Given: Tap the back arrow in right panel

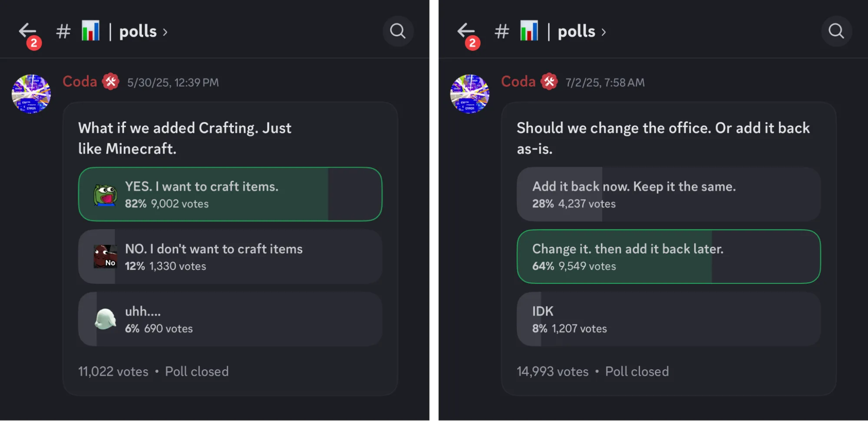Looking at the screenshot, I should click(x=466, y=31).
